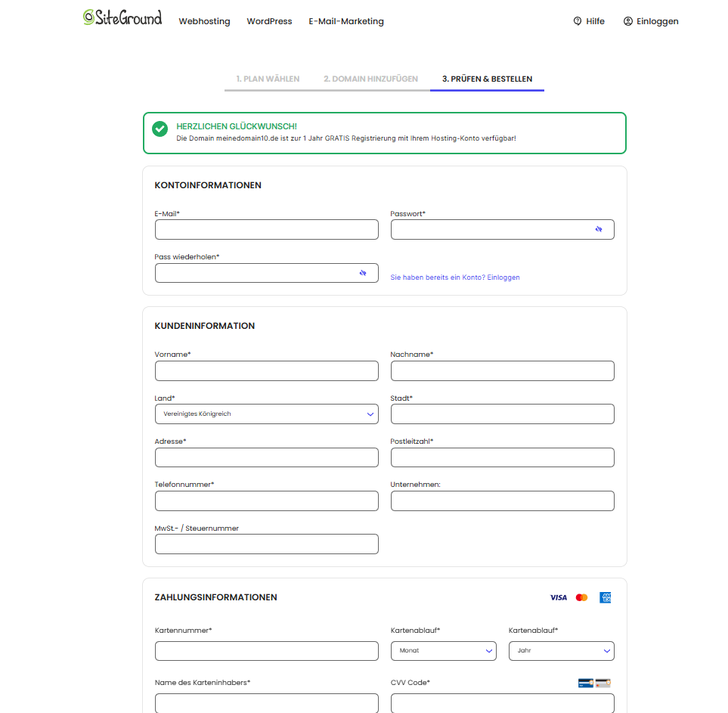This screenshot has width=728, height=713.
Task: Toggle visibility in Pass wiederholen field
Action: [363, 273]
